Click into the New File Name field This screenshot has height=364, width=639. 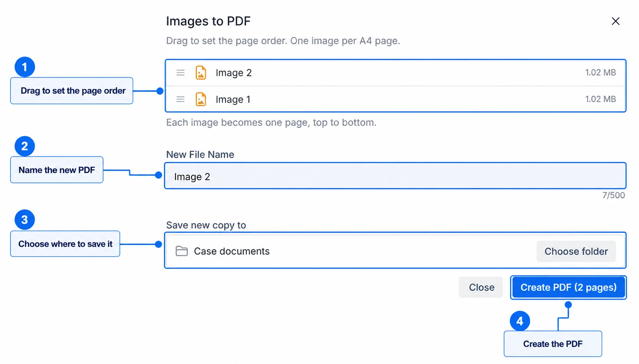click(x=395, y=176)
